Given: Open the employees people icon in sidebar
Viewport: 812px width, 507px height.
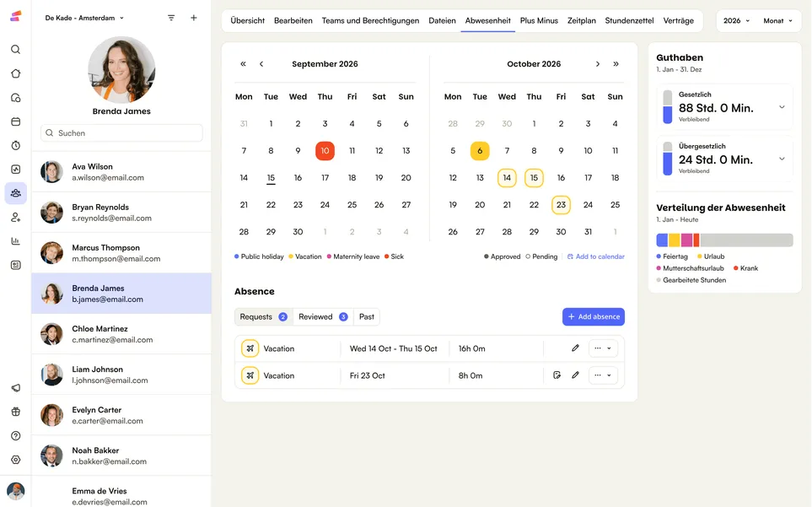Looking at the screenshot, I should tap(15, 193).
